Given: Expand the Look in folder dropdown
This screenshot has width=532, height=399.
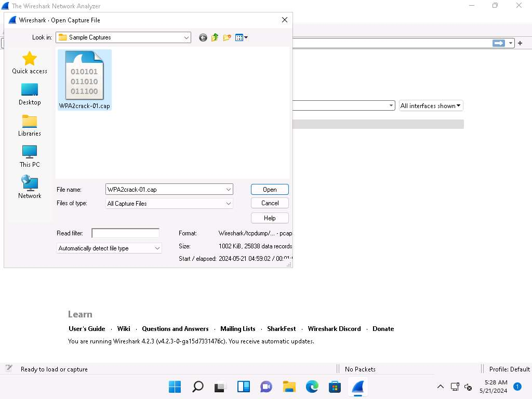Looking at the screenshot, I should pos(187,37).
